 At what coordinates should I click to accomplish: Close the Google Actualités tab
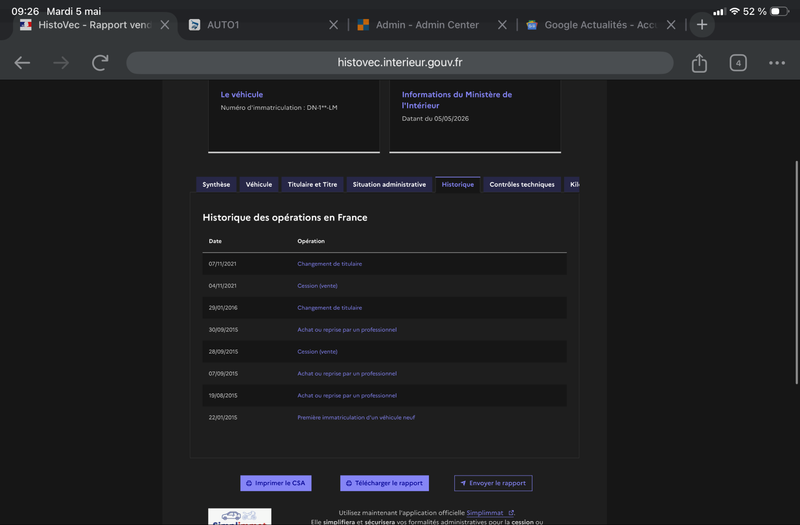(x=671, y=24)
